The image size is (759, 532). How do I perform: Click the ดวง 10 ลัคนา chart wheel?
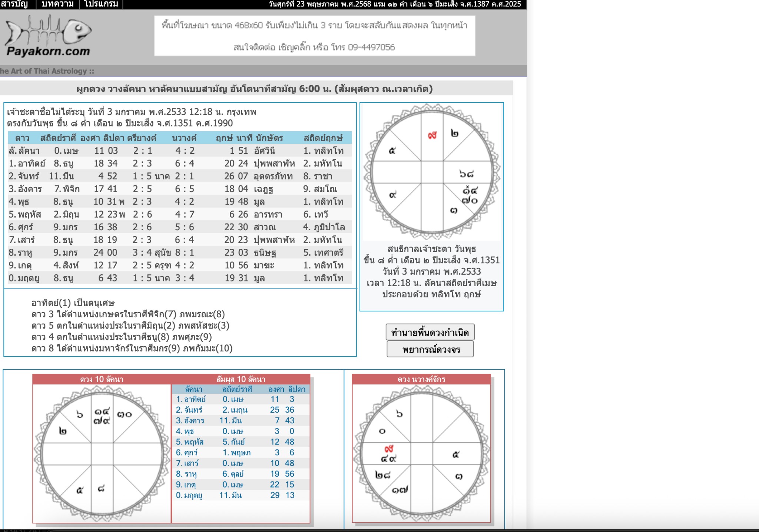[102, 453]
